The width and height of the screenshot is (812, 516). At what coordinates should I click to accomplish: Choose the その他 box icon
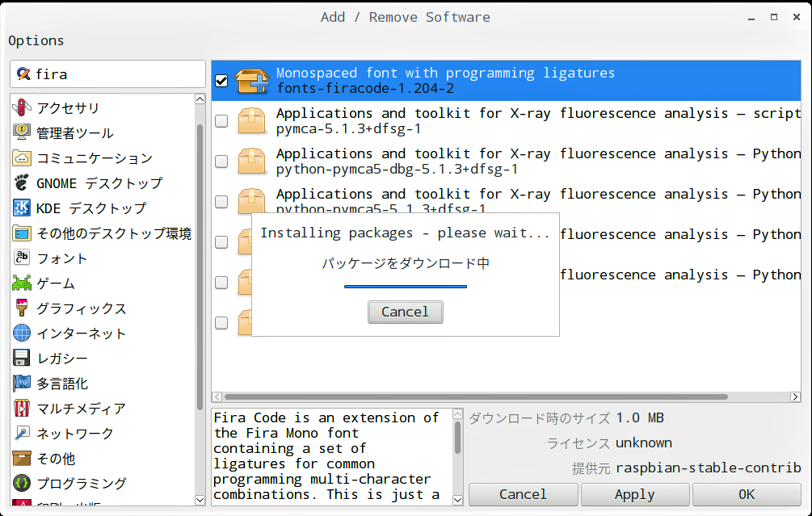point(21,458)
